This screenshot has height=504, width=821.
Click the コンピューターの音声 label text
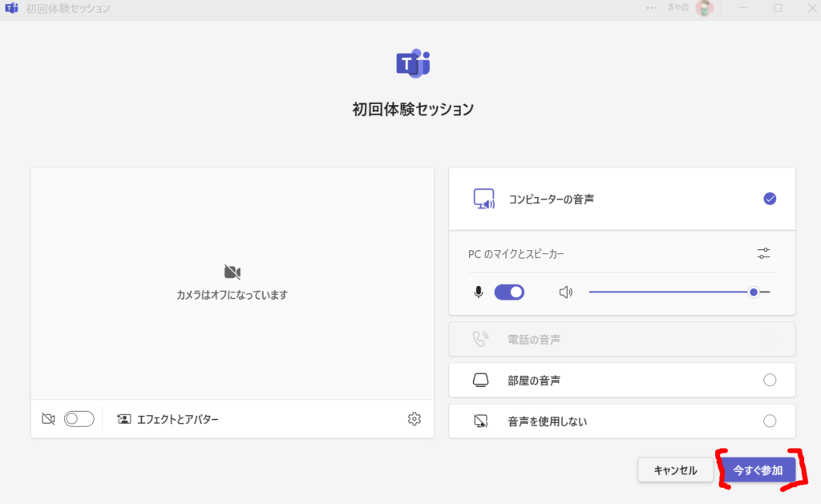tap(552, 199)
